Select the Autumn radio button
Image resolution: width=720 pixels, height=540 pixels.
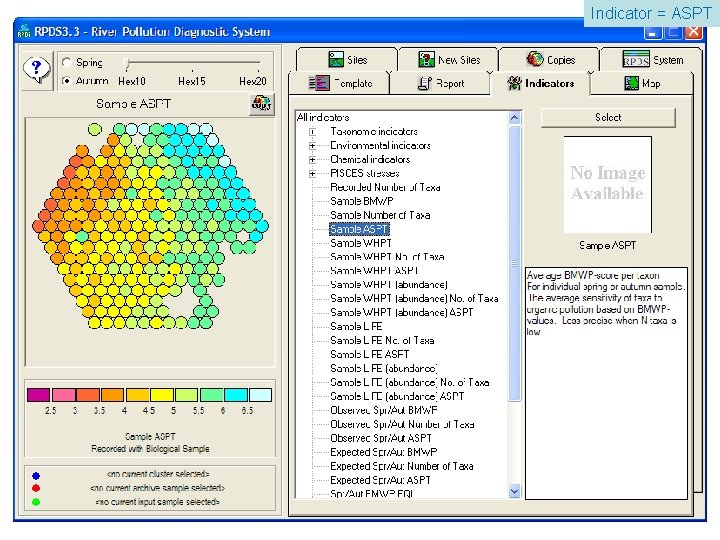(x=67, y=81)
